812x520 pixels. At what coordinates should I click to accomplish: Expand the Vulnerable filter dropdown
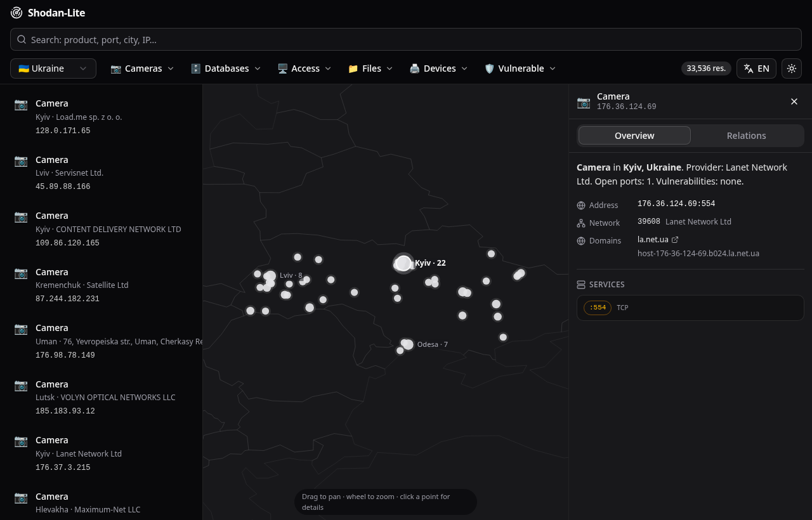coord(520,68)
